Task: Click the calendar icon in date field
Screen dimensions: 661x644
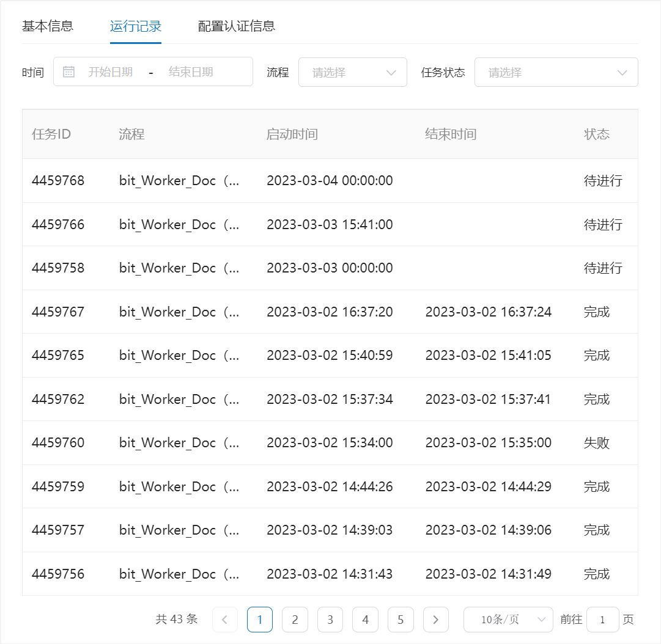Action: coord(69,72)
